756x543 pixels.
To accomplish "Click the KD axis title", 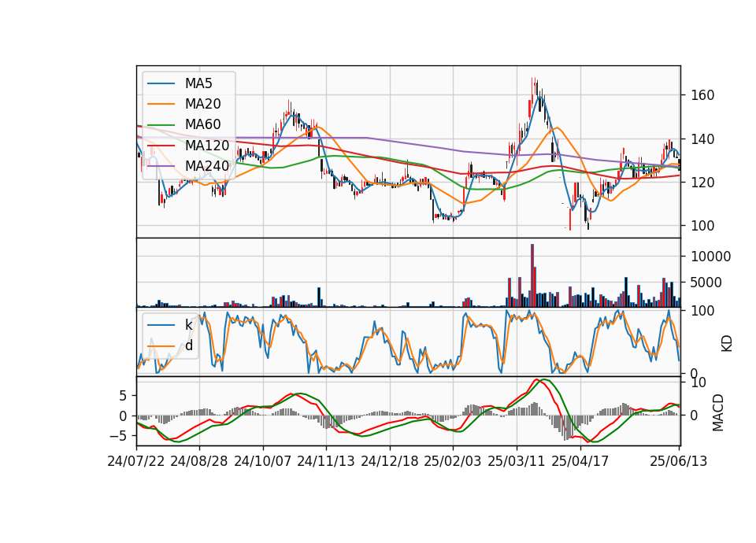I will [x=727, y=344].
